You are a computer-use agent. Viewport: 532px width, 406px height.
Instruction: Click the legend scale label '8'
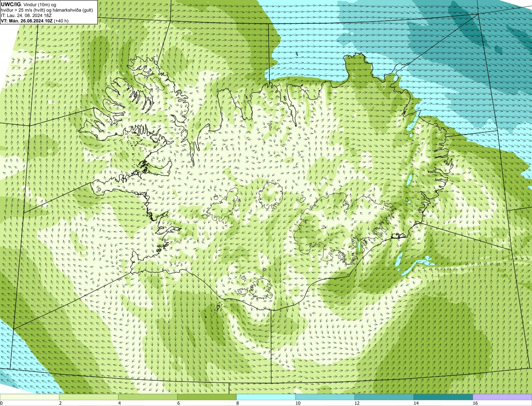click(x=238, y=403)
